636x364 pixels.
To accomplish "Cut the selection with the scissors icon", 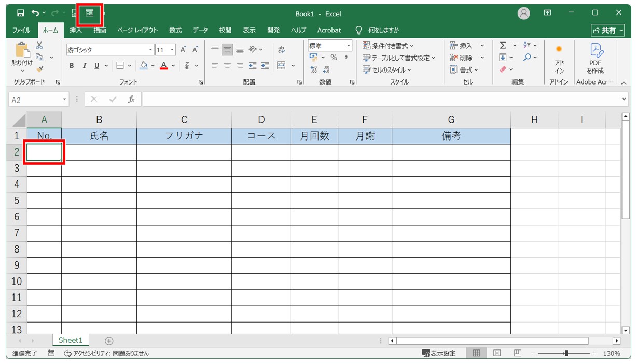I will (x=39, y=46).
